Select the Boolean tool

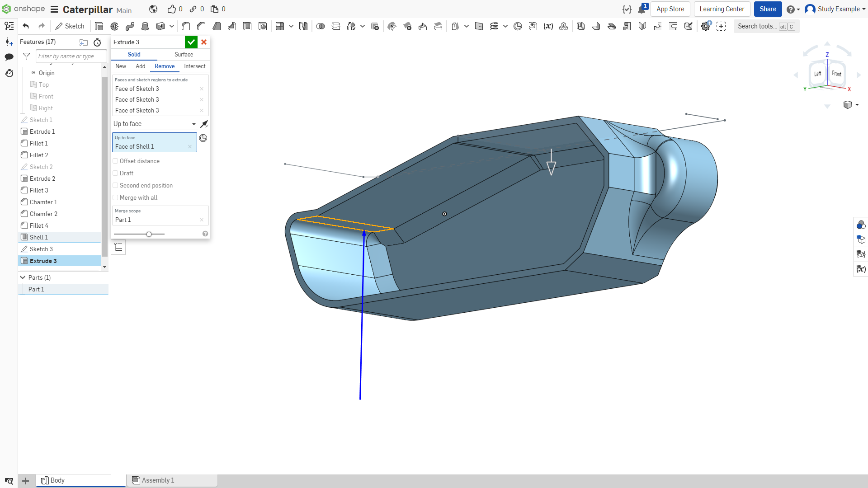(x=321, y=26)
